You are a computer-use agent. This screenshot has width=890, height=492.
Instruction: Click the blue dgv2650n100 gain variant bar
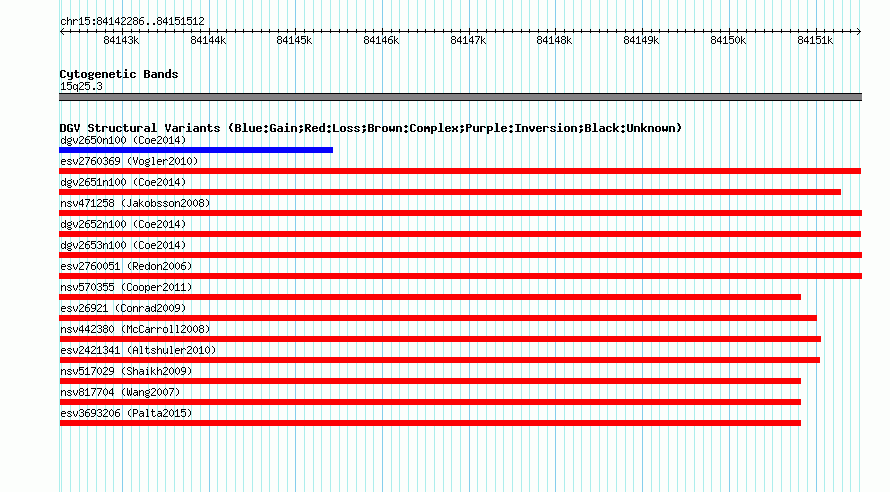point(196,150)
